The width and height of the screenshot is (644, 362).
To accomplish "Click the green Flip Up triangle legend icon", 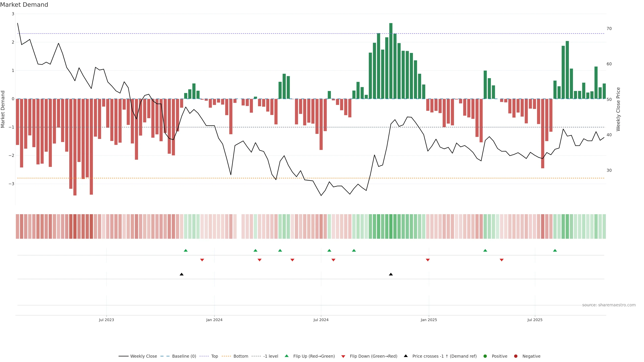I will (x=286, y=356).
